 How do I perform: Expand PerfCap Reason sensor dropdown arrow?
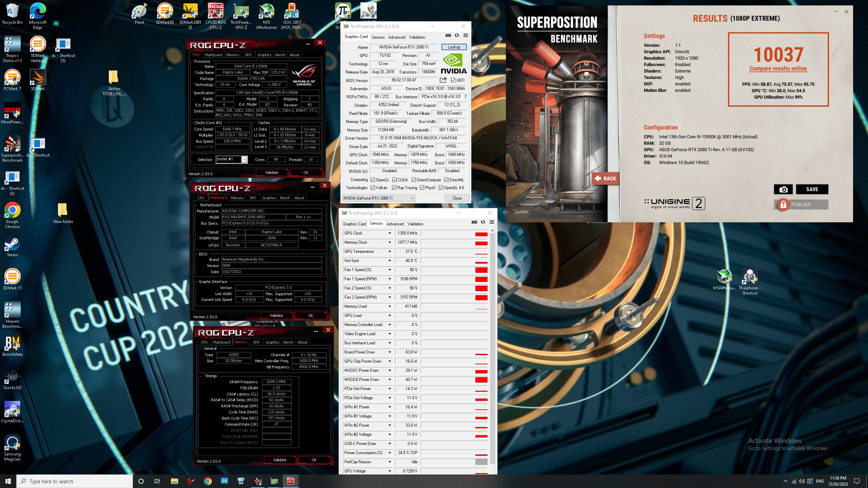tap(390, 462)
